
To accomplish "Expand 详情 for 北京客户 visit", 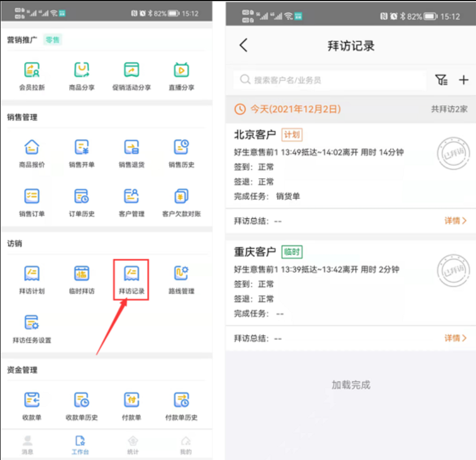I will tap(456, 221).
